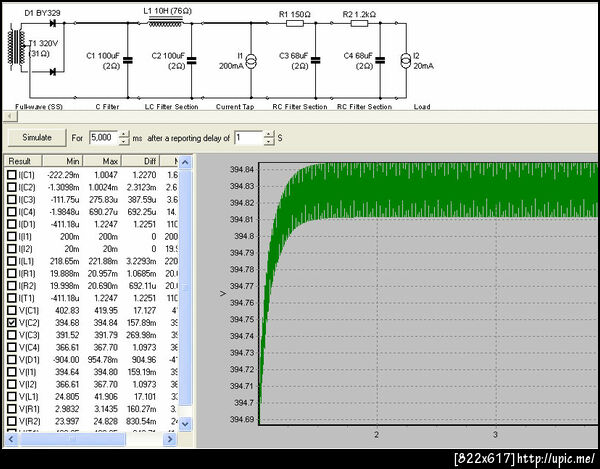Decrease simulation duration with down stepper arrow
The image size is (600, 469).
click(124, 141)
